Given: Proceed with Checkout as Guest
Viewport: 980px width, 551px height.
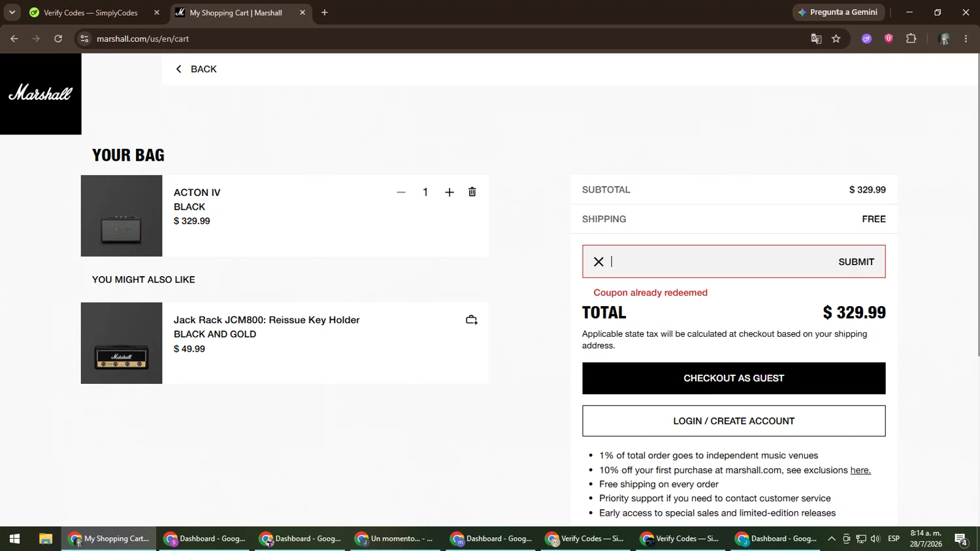Looking at the screenshot, I should 734,378.
